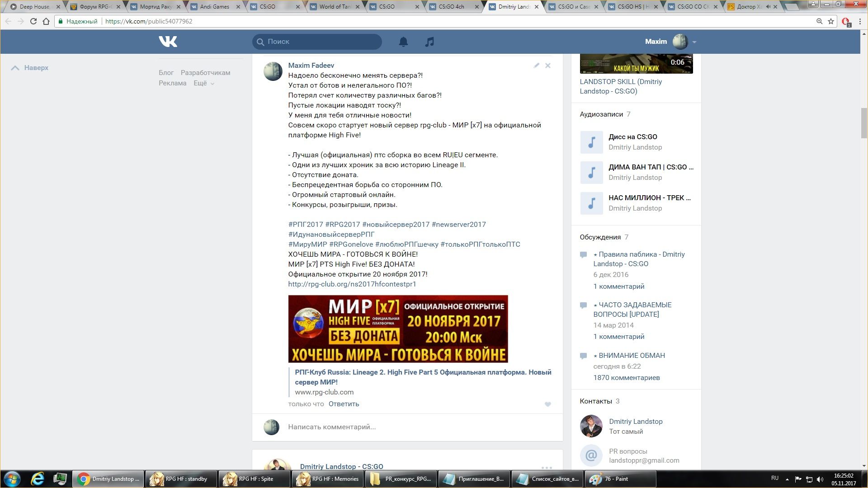
Task: Like the comment with heart icon
Action: tap(547, 404)
